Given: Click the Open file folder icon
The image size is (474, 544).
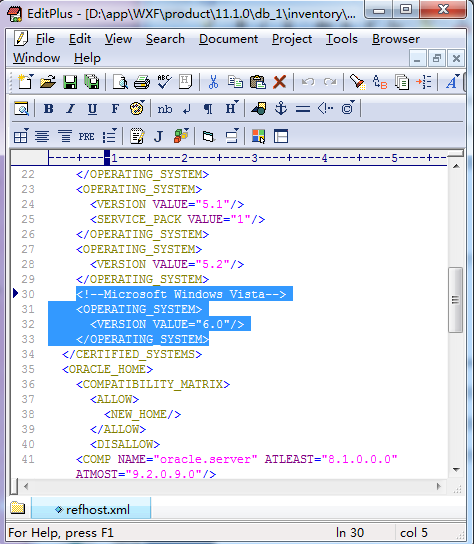Looking at the screenshot, I should 48,82.
